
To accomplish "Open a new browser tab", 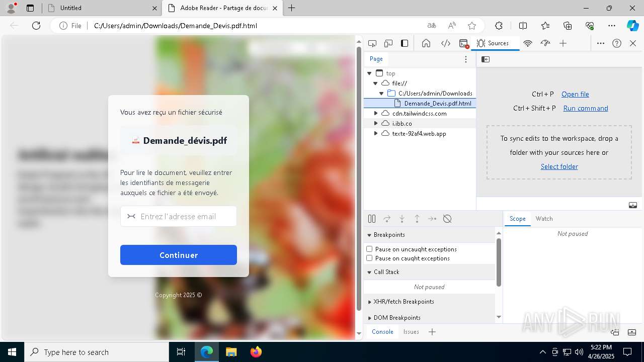I will pyautogui.click(x=292, y=8).
